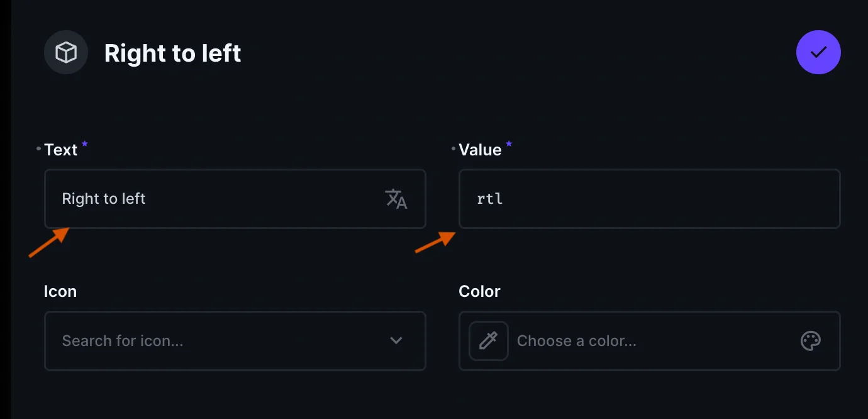The width and height of the screenshot is (868, 419).
Task: Open the color palette icon
Action: pos(810,341)
